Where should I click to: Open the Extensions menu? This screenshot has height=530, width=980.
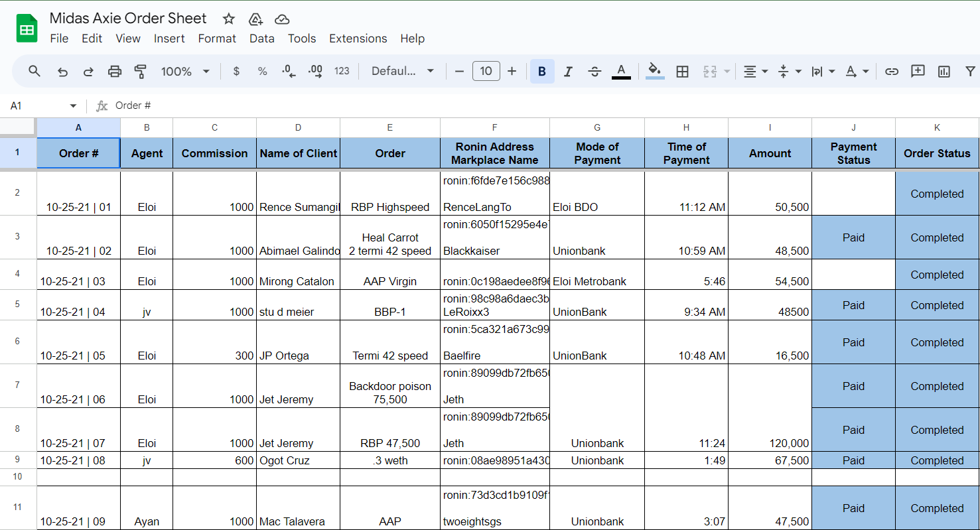pyautogui.click(x=358, y=38)
